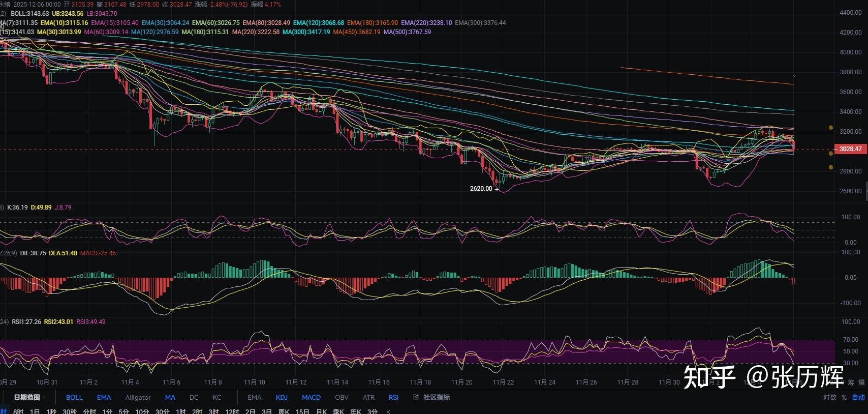Toggle the BOLL overlay indicator

point(74,397)
